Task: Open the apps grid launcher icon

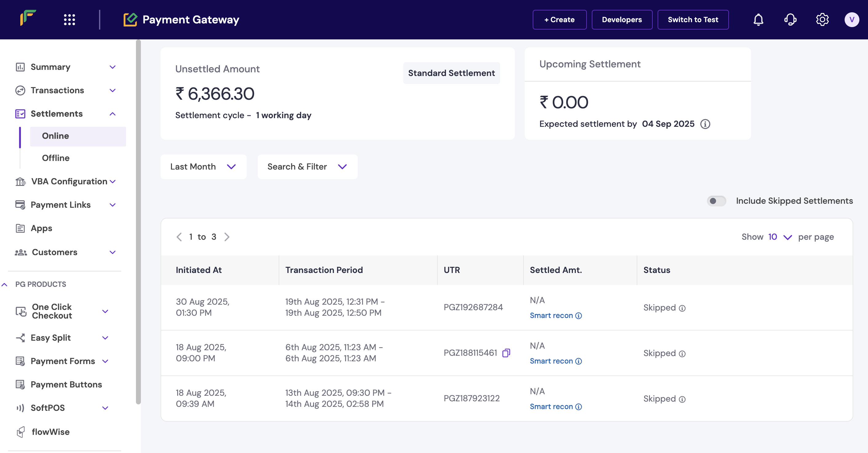Action: 70,20
